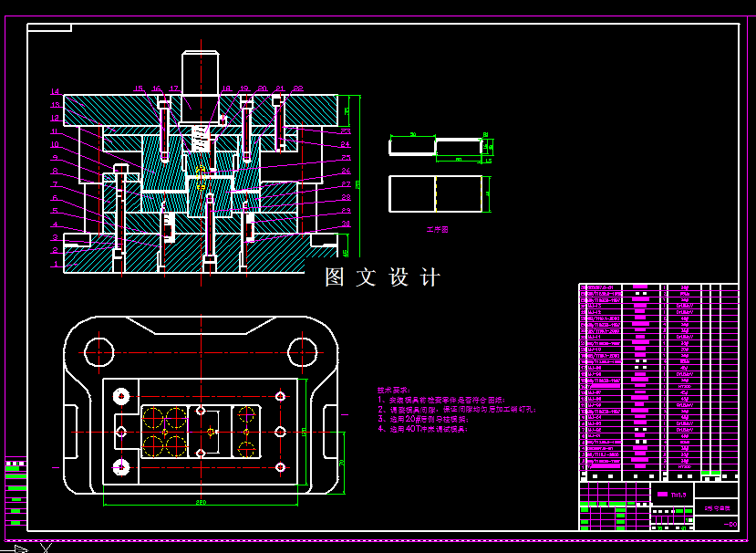The image size is (756, 553).
Task: Click callout number 26 on the right
Action: click(x=347, y=171)
